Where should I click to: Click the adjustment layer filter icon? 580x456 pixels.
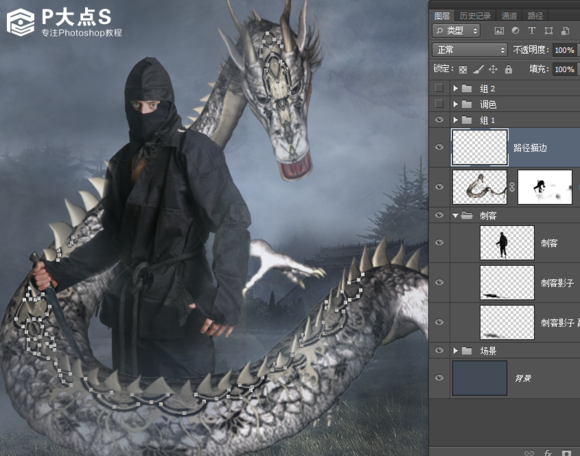click(515, 31)
